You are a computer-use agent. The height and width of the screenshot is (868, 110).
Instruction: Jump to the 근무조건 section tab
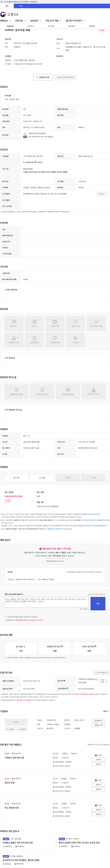pyautogui.click(x=31, y=26)
